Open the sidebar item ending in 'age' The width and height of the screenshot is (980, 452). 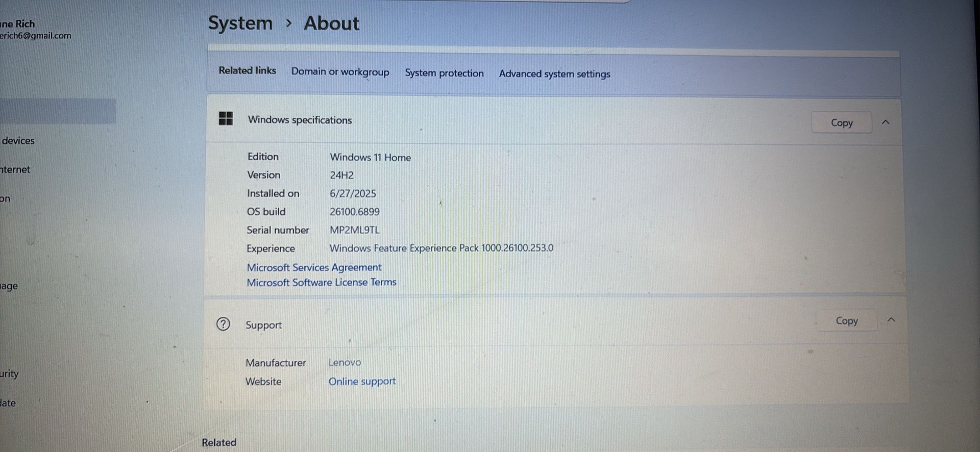point(9,286)
